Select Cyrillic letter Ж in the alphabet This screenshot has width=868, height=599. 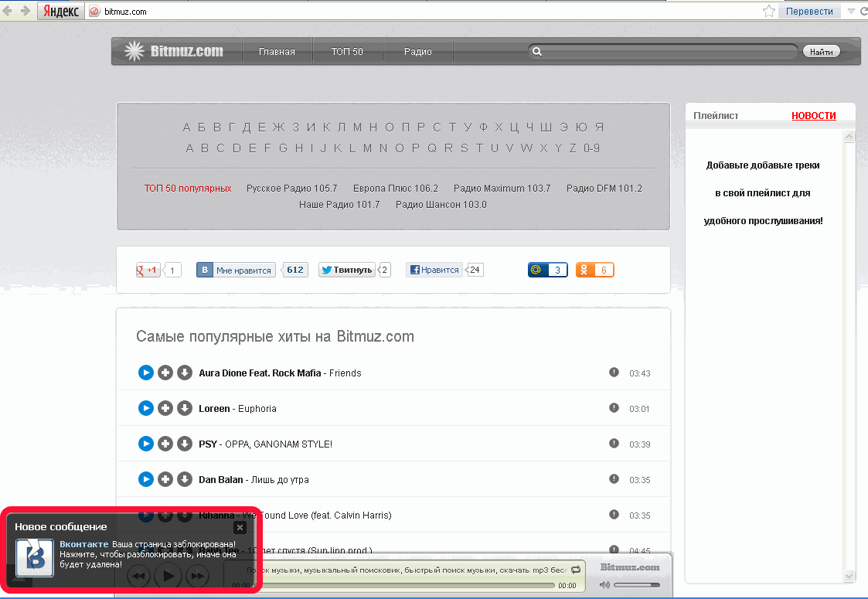click(278, 128)
